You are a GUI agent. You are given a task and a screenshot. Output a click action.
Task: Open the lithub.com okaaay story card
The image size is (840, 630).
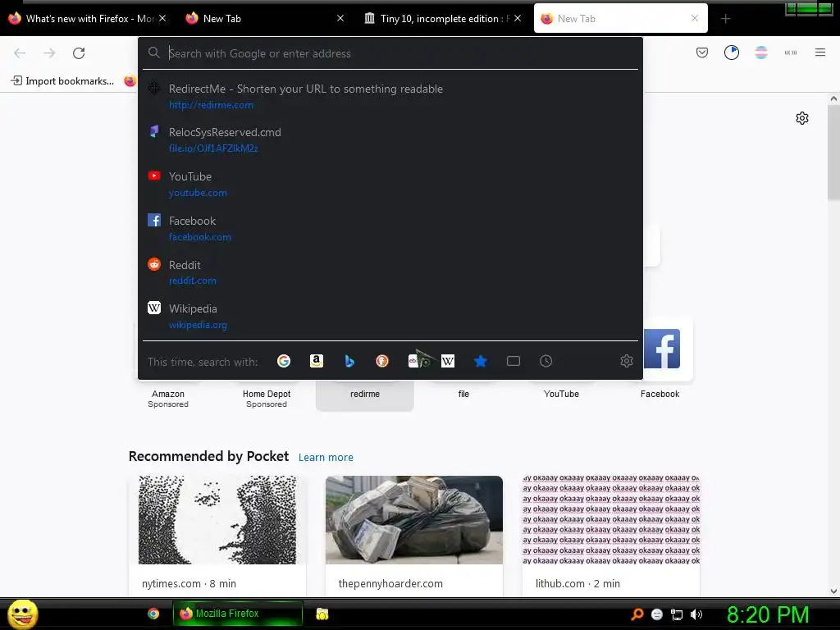click(x=610, y=536)
